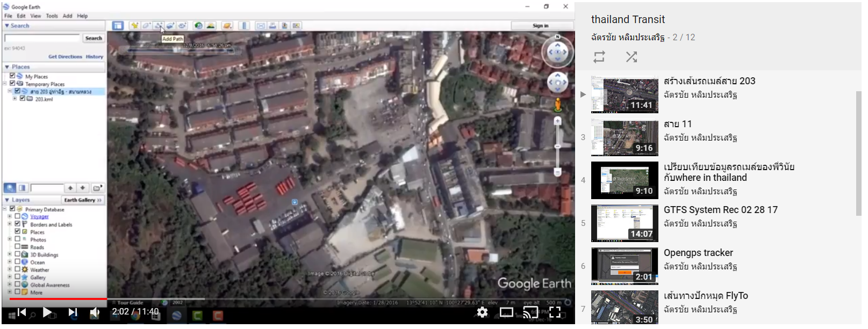This screenshot has width=868, height=329.
Task: Skip to next video in playlist
Action: tap(73, 312)
